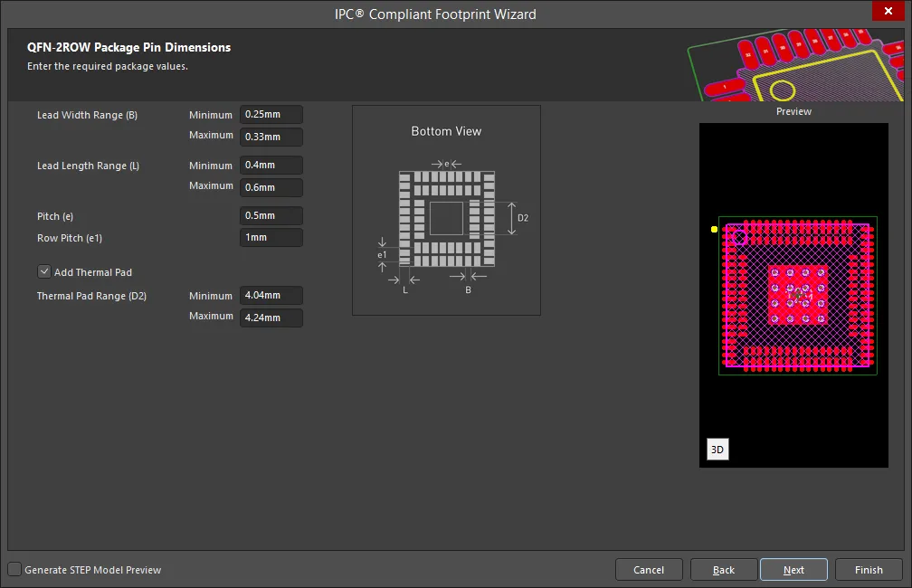
Task: Close the IPC Compliant Footprint Wizard
Action: tap(888, 11)
